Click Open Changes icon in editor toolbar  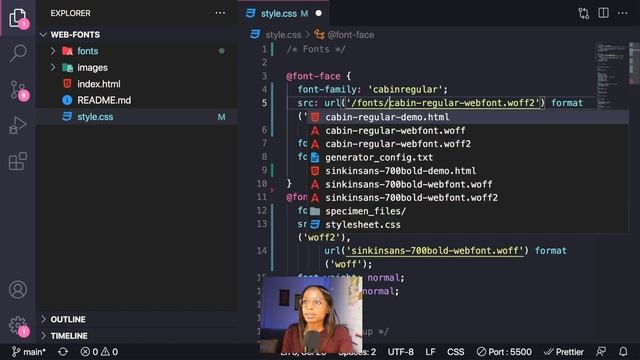[583, 13]
